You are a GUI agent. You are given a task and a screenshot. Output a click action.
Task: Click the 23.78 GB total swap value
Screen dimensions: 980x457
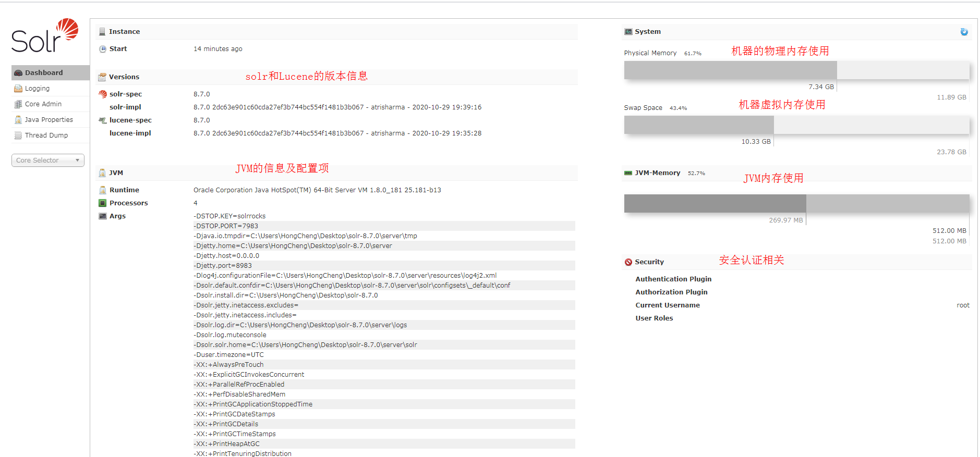[951, 152]
